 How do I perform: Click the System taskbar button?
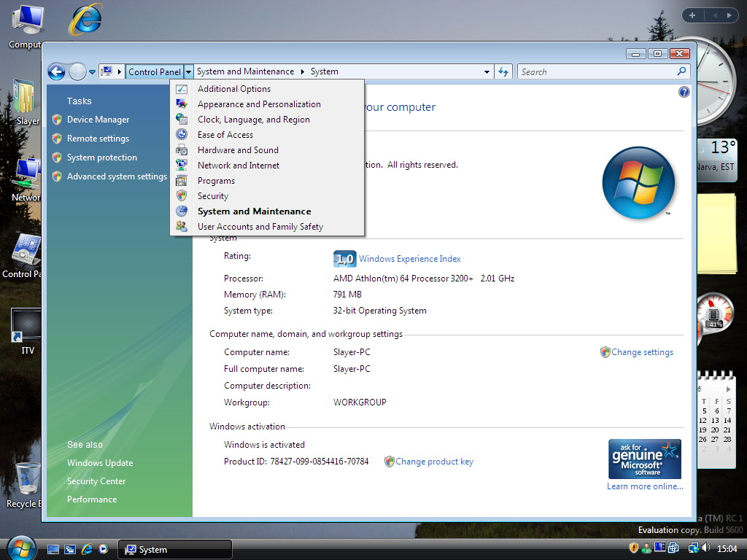click(x=175, y=550)
